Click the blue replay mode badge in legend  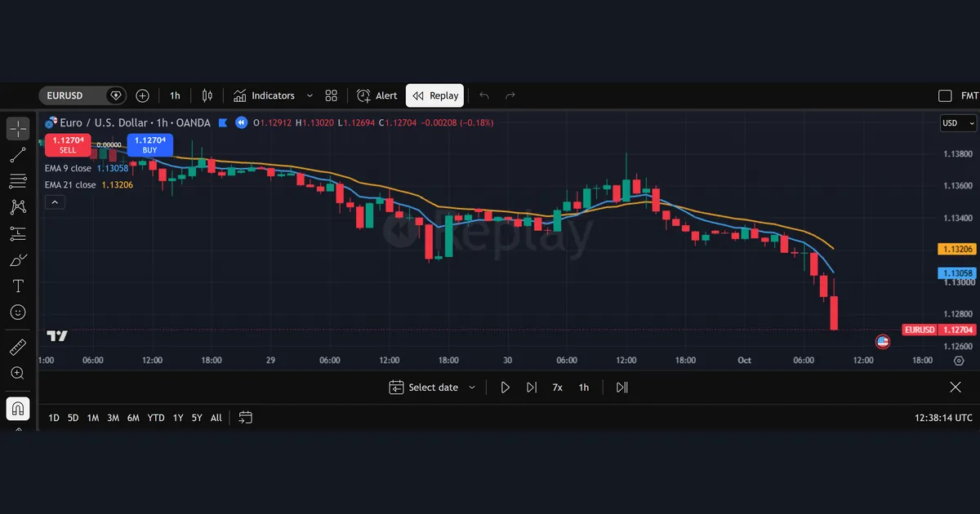(x=241, y=122)
